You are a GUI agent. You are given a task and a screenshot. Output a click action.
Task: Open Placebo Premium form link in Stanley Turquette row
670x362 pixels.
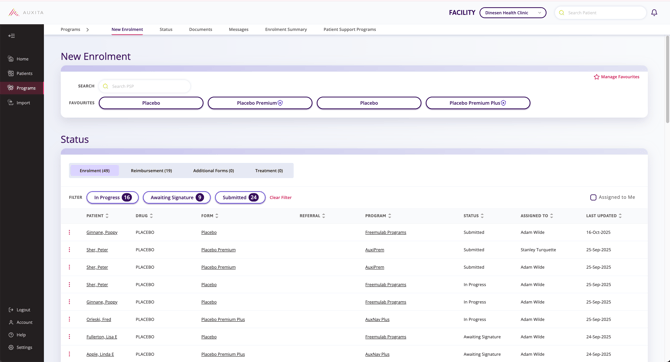coord(218,250)
